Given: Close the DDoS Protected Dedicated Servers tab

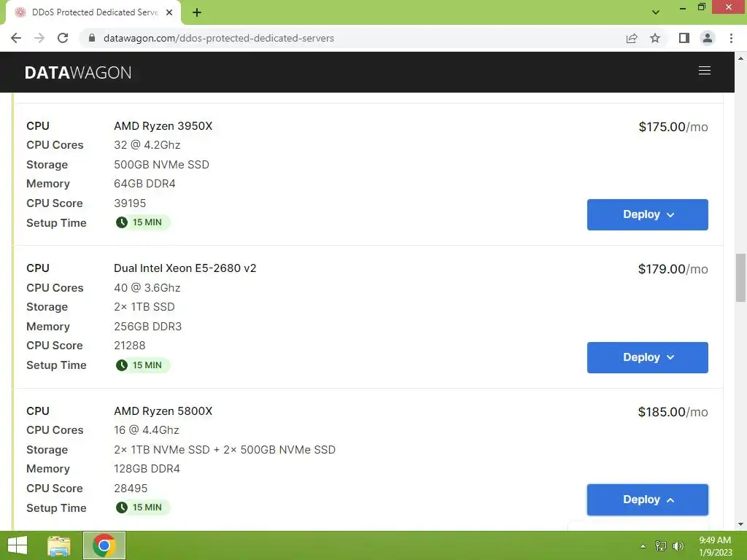Looking at the screenshot, I should tap(169, 12).
